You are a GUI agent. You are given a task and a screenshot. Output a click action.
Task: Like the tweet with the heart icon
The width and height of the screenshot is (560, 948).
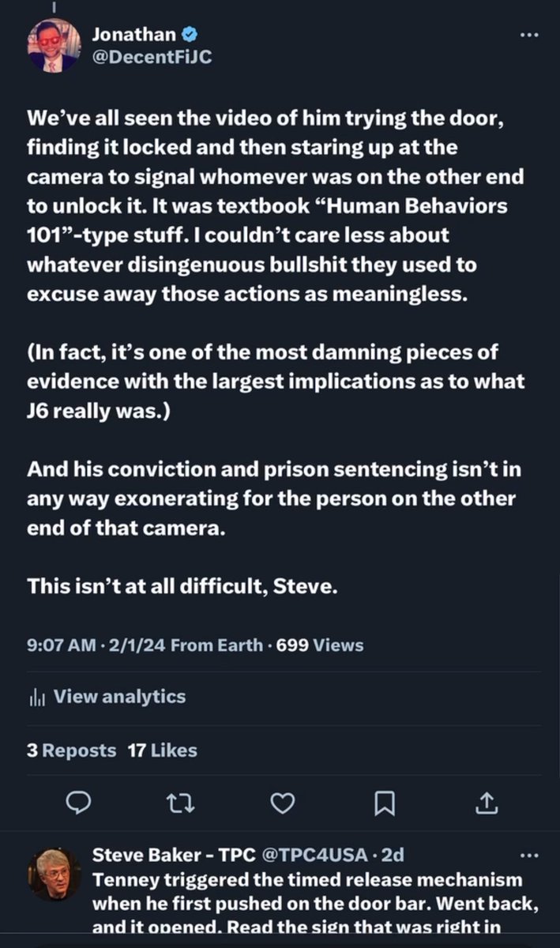pos(282,803)
